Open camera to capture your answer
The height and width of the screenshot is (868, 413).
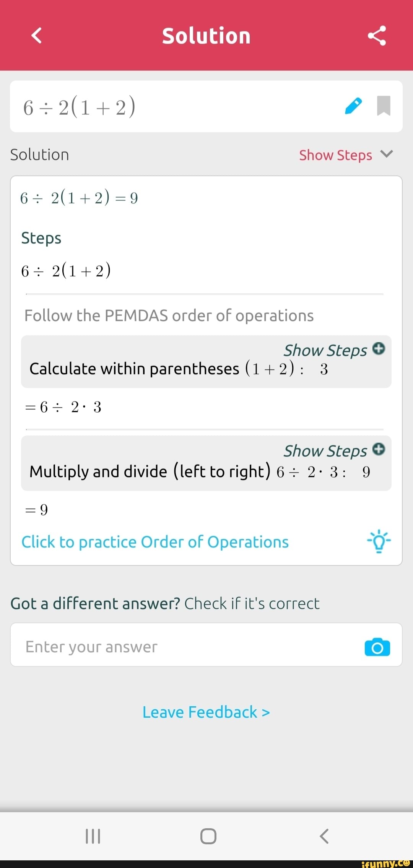[x=377, y=647]
